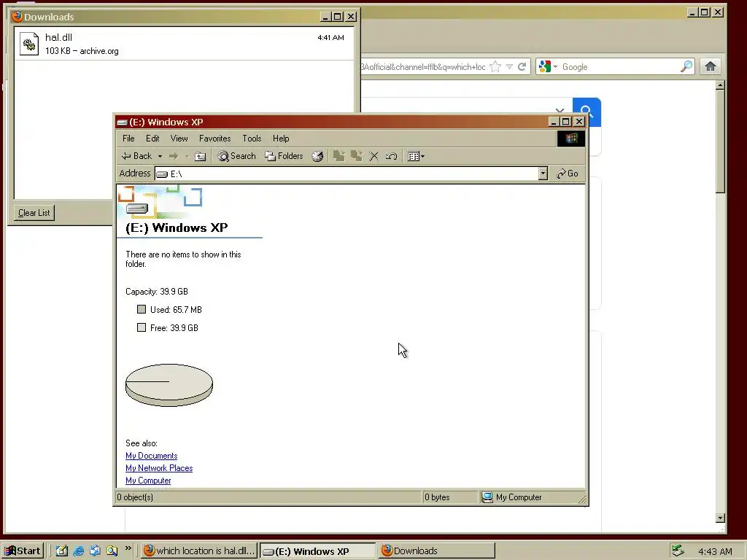Click the Firefox scrollbar up arrow
Viewport: 747px width, 560px height.
[x=720, y=86]
